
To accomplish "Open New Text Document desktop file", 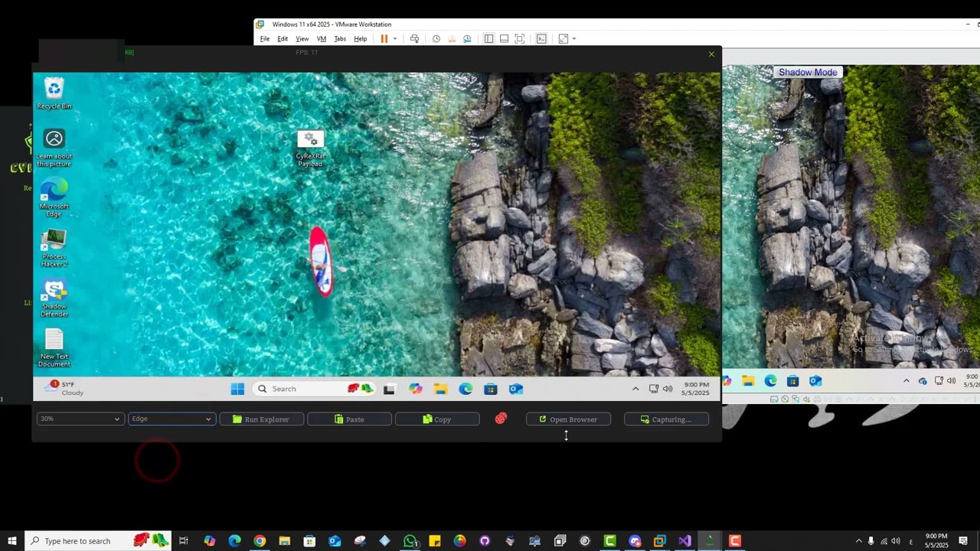I will click(54, 348).
